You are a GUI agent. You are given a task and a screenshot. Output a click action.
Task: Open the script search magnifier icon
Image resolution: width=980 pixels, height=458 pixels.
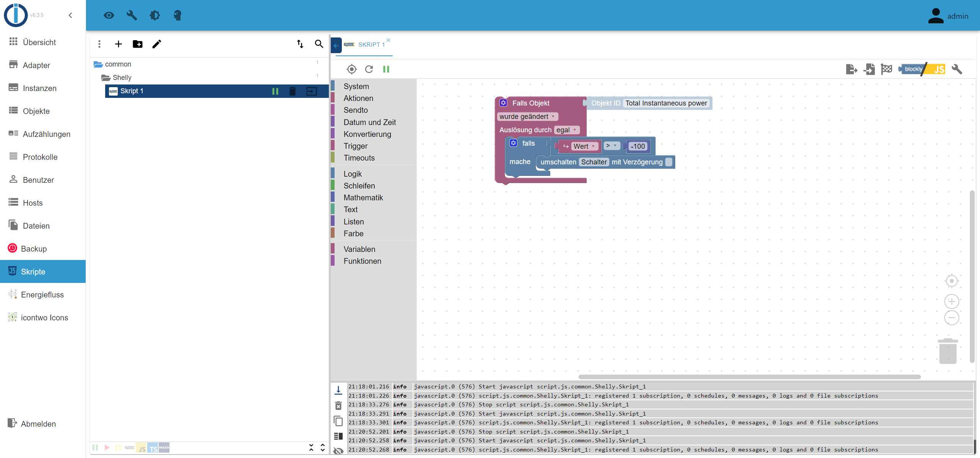click(319, 44)
